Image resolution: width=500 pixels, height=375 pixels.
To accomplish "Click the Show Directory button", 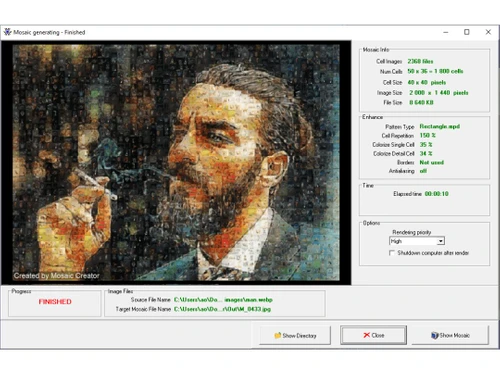I will [x=295, y=335].
